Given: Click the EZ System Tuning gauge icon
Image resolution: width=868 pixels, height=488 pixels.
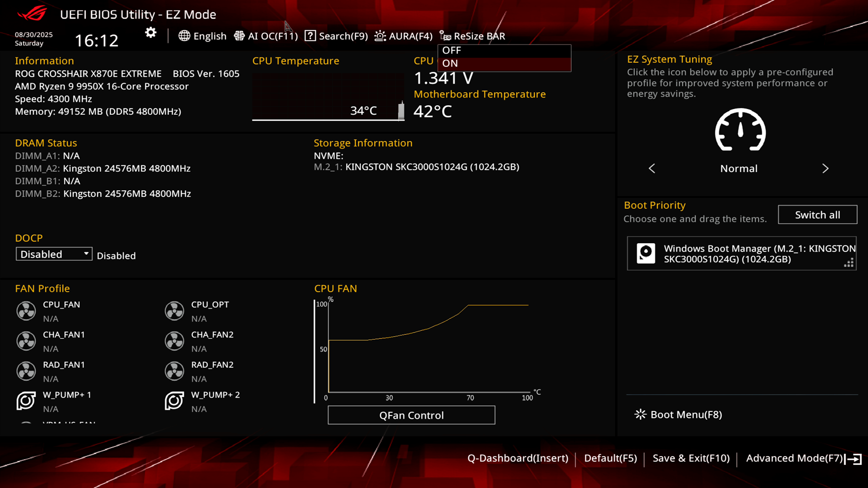Looking at the screenshot, I should tap(740, 130).
